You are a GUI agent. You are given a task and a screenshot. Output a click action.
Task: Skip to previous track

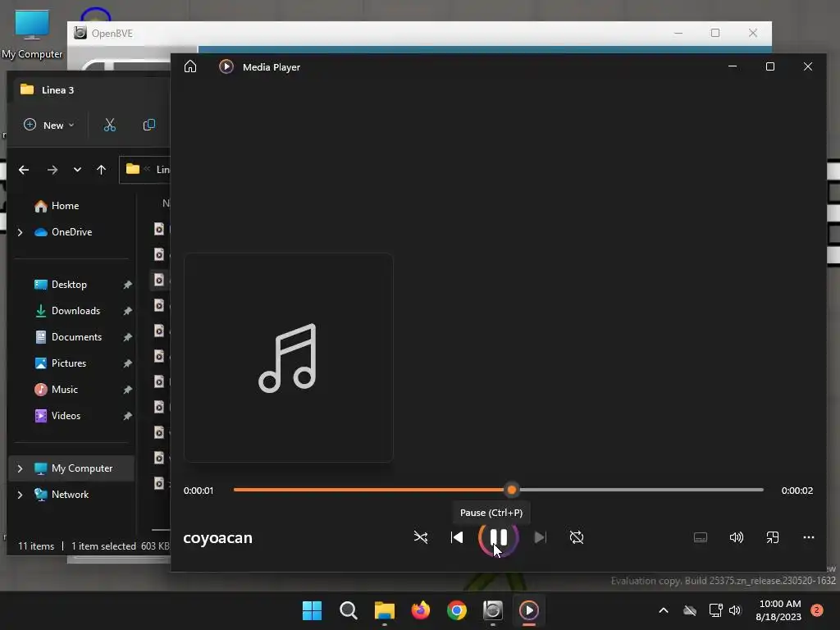[456, 537]
